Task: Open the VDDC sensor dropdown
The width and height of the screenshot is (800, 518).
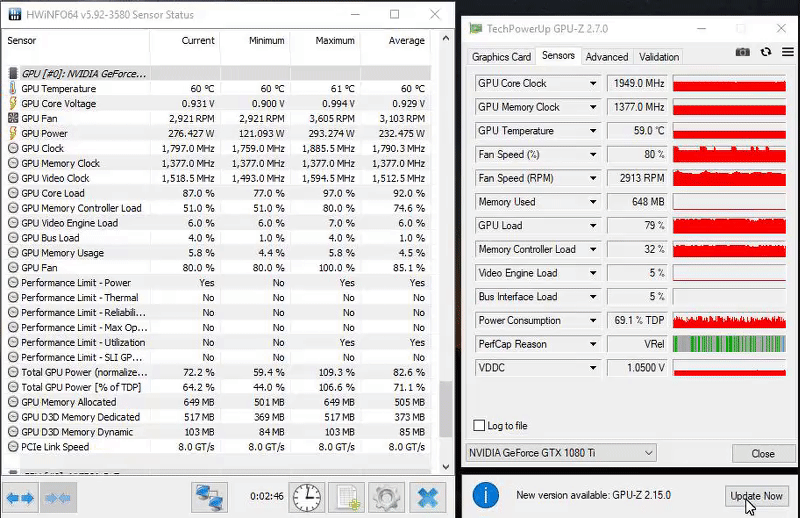Action: 593,367
